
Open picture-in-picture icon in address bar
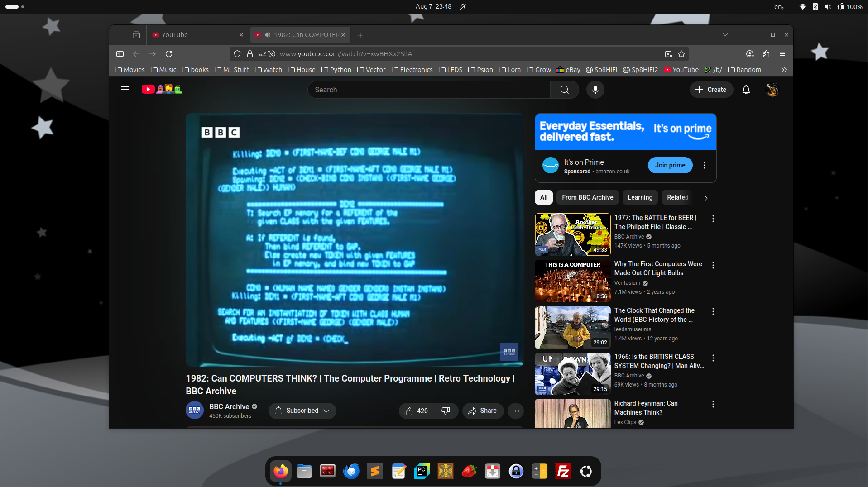click(668, 54)
